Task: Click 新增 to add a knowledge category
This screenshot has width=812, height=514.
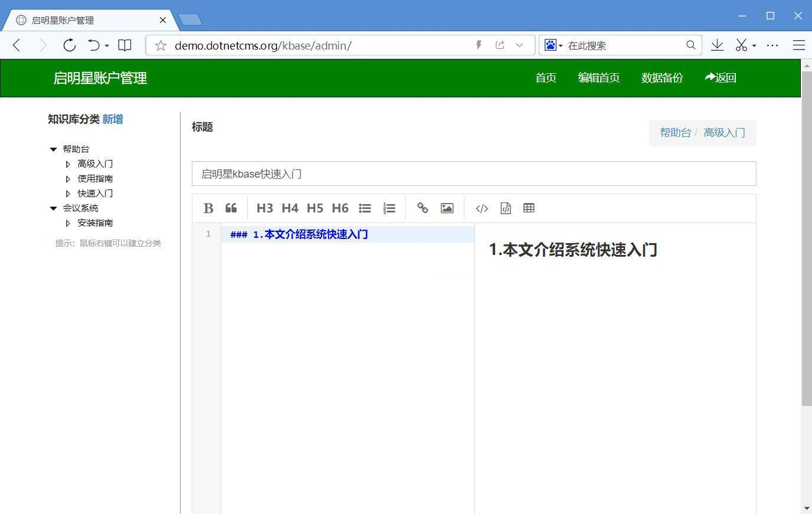Action: click(x=112, y=119)
